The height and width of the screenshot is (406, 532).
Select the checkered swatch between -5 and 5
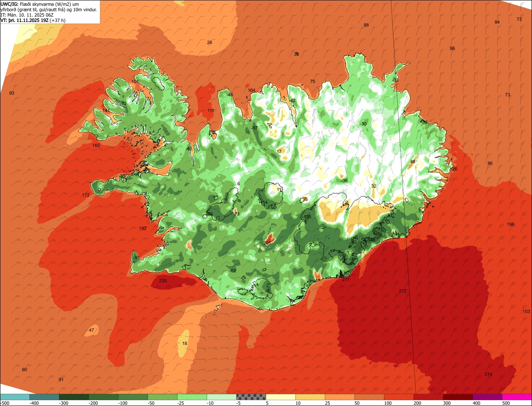(x=251, y=397)
